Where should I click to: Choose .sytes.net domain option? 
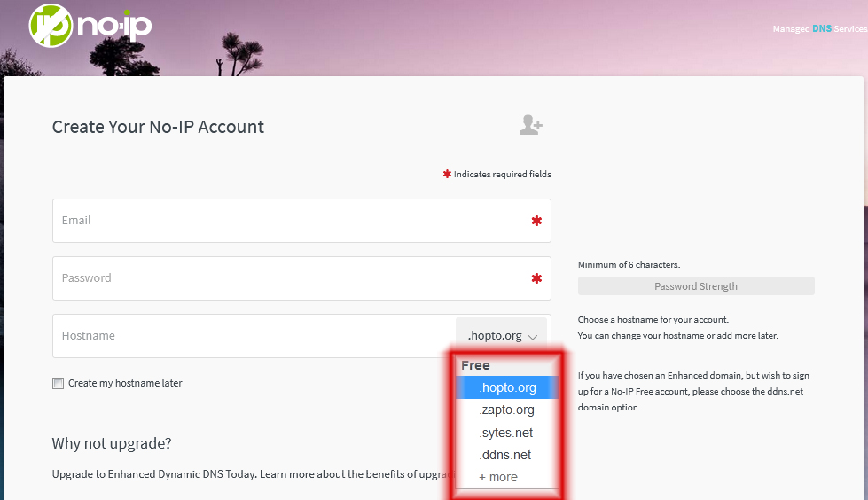point(507,433)
